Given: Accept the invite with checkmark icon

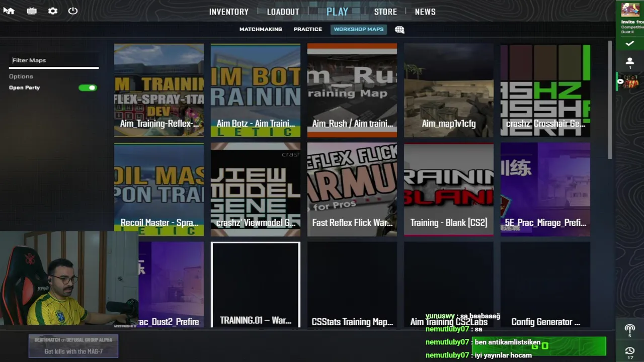Looking at the screenshot, I should pos(629,44).
